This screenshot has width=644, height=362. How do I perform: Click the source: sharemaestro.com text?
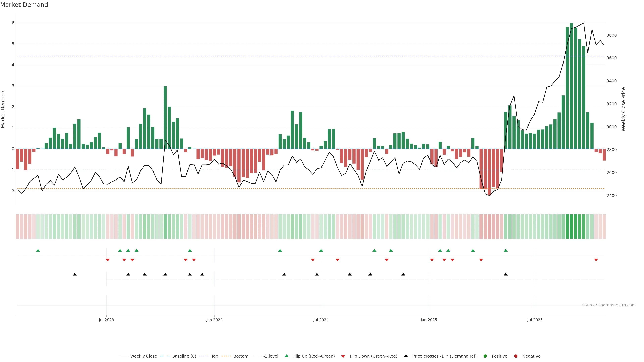click(x=609, y=305)
